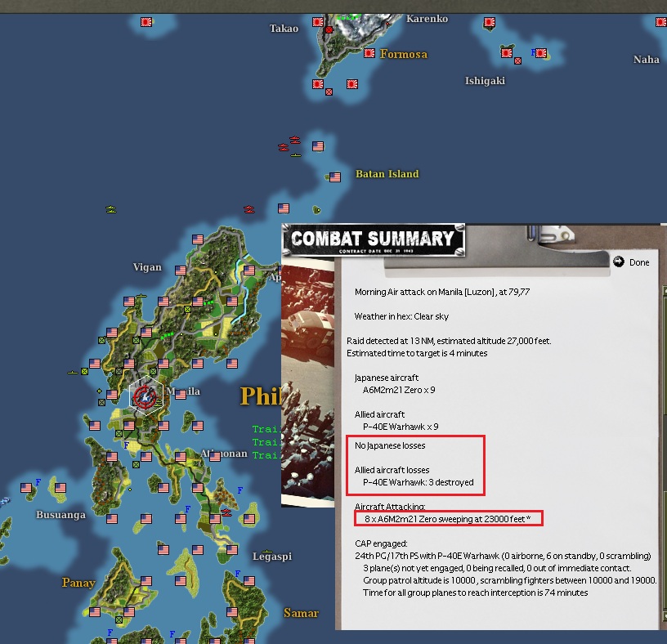Screen dimensions: 667x644
Task: Click 'Morning Air attack on Manila' line
Action: [442, 293]
